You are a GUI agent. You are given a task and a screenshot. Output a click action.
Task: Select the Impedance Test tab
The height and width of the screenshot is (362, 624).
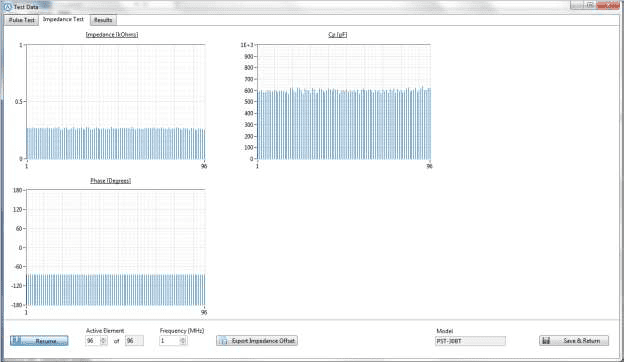pyautogui.click(x=63, y=19)
